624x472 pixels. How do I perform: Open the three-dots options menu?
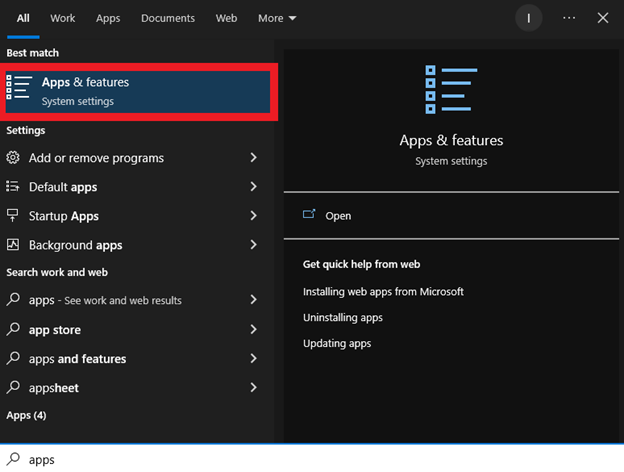coord(569,18)
